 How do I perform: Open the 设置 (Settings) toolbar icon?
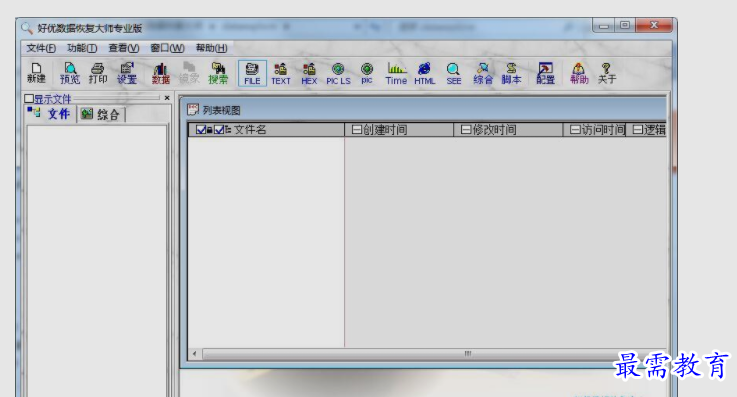[127, 73]
